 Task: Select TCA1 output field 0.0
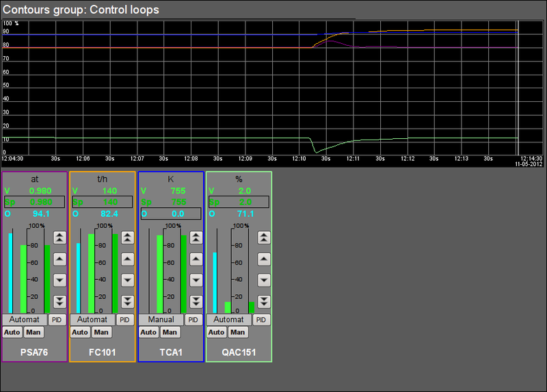(x=171, y=213)
